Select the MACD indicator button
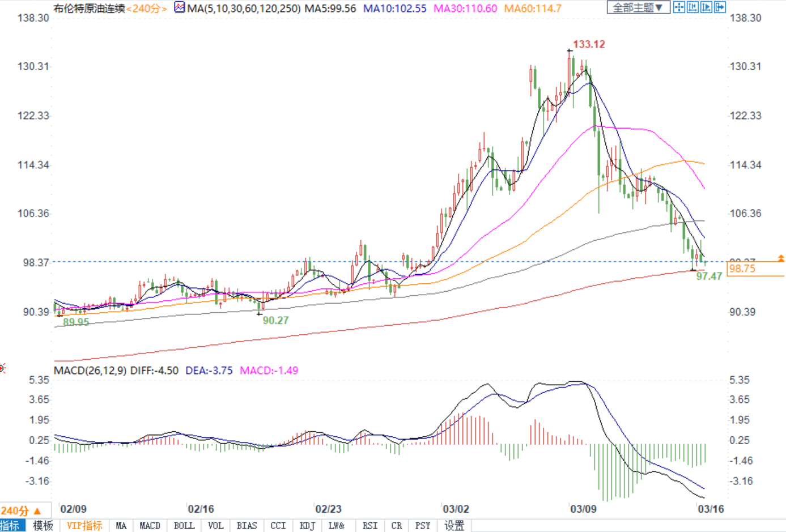The width and height of the screenshot is (786, 532). coord(150,526)
